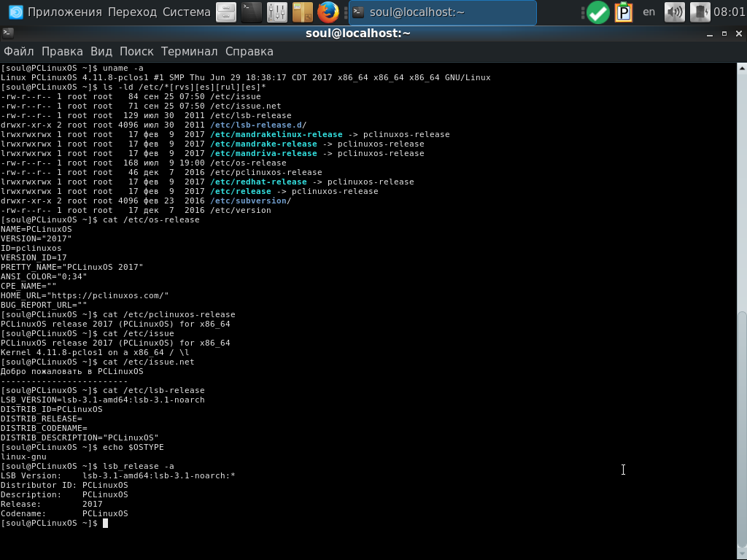Click /etc/redhat-release symlink text

coord(258,182)
